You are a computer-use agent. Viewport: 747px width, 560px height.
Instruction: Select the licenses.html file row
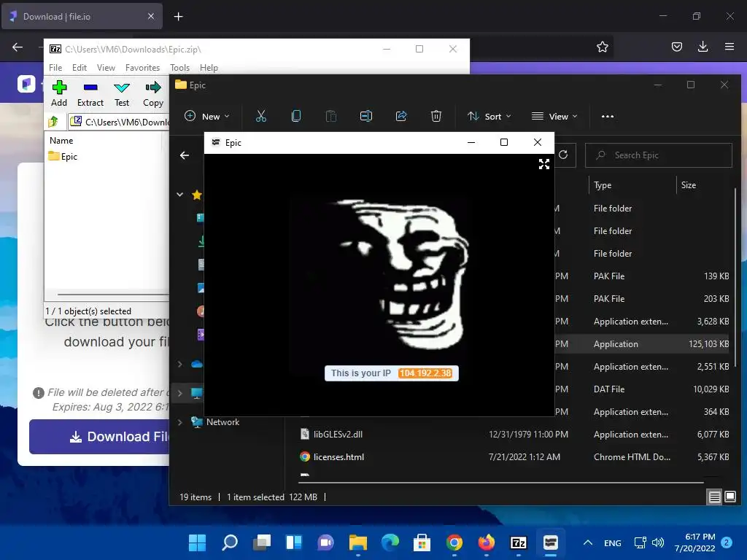click(514, 457)
